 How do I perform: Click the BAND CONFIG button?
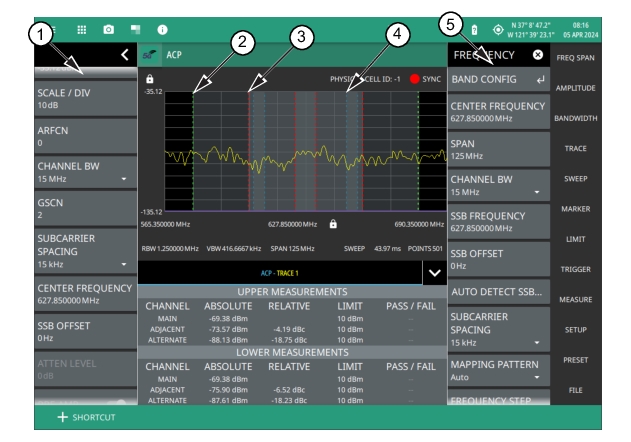(x=497, y=77)
